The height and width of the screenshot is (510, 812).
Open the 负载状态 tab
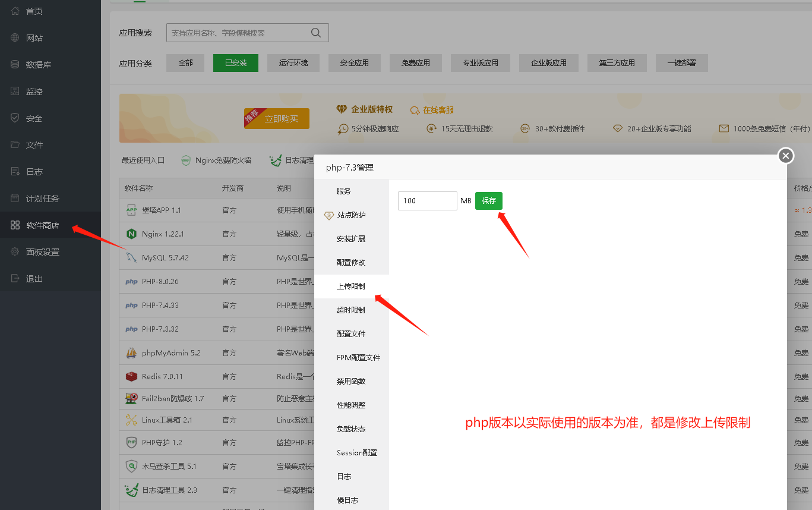click(x=351, y=429)
